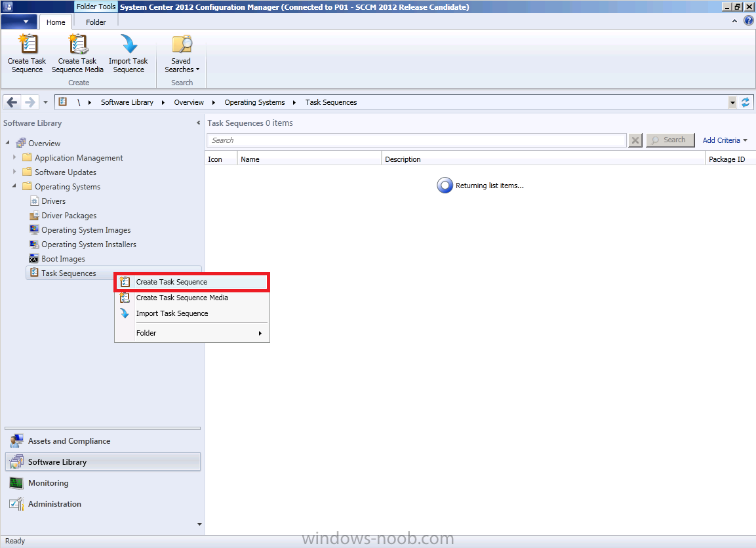Open the Folder submenu in context menu

click(192, 333)
